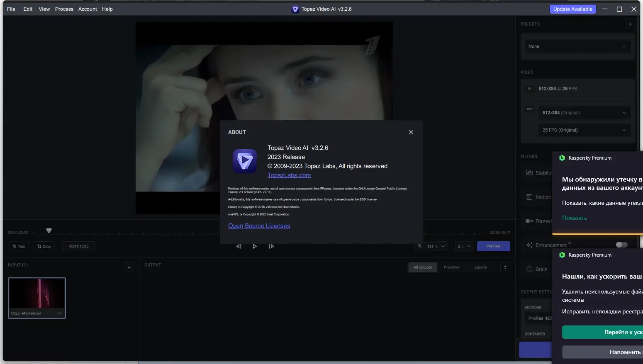Add a new preset with the plus icon
The width and height of the screenshot is (643, 364).
pos(630,24)
